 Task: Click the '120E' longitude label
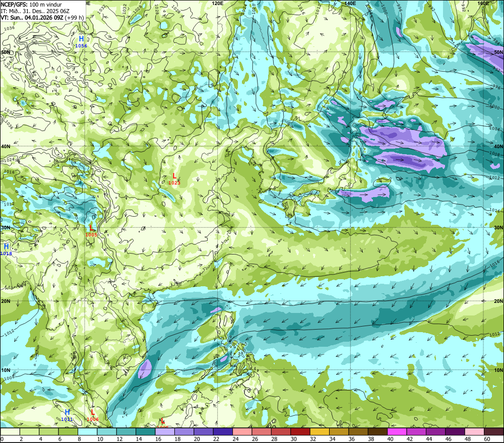coord(218,3)
